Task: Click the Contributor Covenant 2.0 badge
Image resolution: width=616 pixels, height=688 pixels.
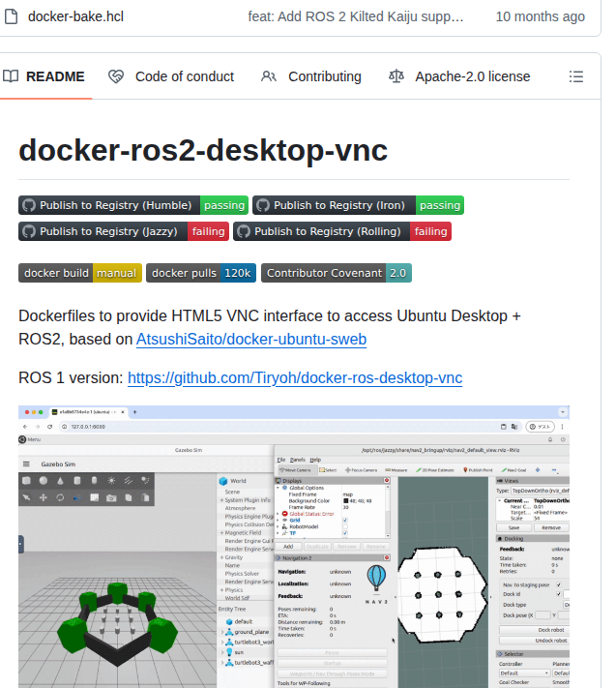Action: (x=337, y=273)
